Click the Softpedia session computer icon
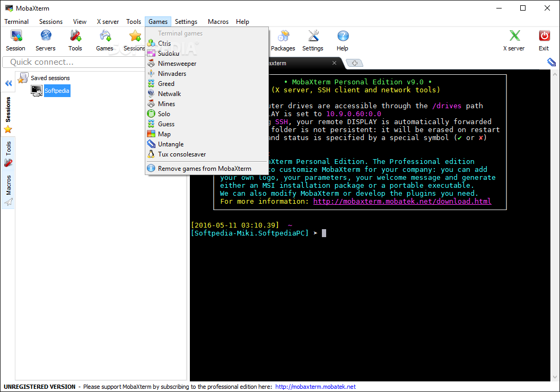The width and height of the screenshot is (560, 392). click(37, 91)
